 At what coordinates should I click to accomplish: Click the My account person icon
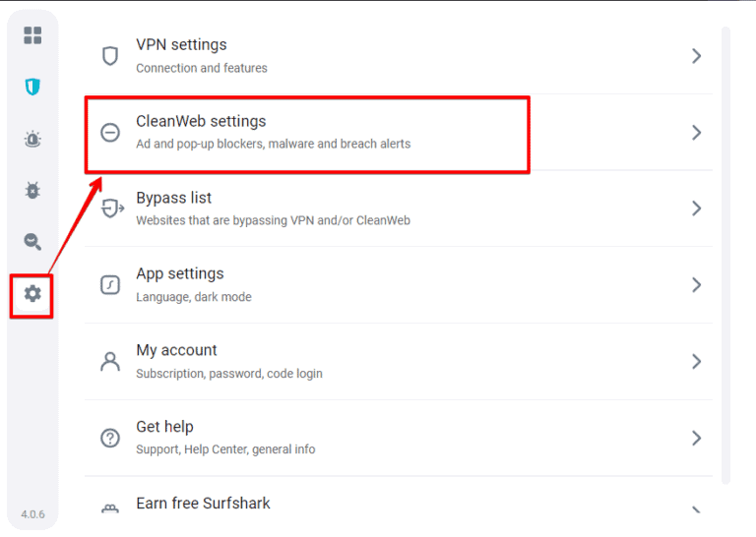pos(110,361)
